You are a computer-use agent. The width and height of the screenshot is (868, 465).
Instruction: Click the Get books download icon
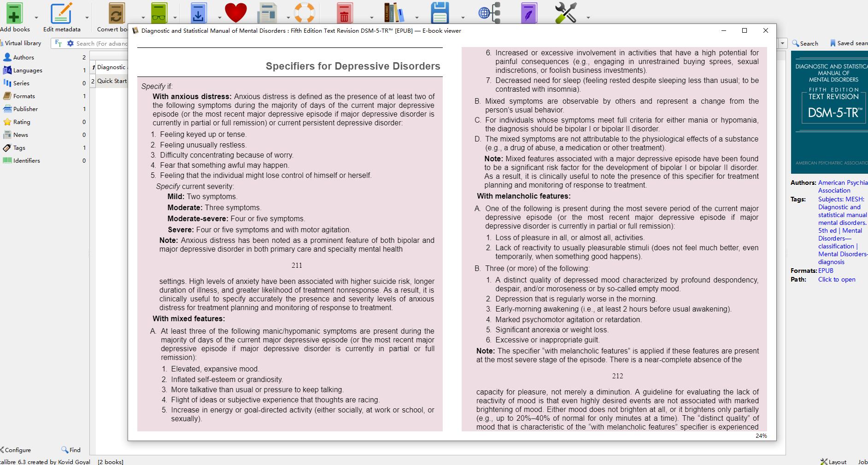[199, 13]
